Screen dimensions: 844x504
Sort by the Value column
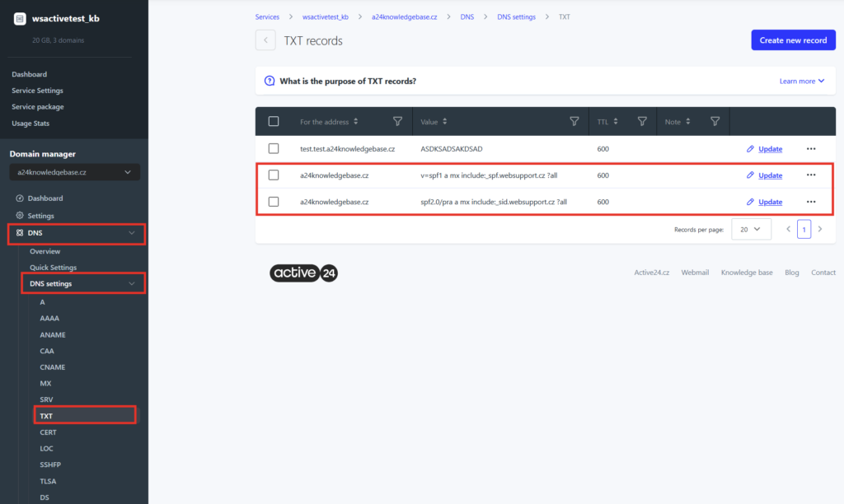tap(444, 122)
